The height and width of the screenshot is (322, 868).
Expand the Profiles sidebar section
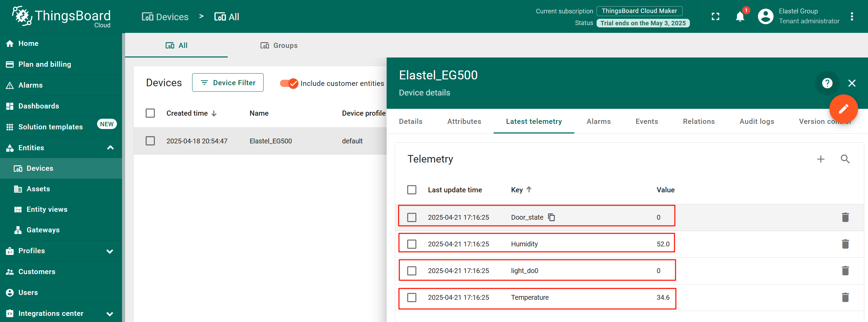[109, 251]
